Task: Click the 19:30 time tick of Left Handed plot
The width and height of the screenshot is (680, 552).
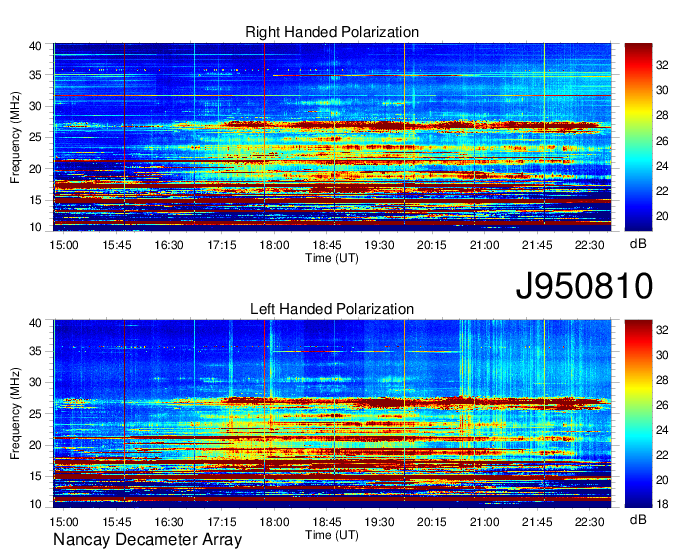Action: click(x=379, y=522)
